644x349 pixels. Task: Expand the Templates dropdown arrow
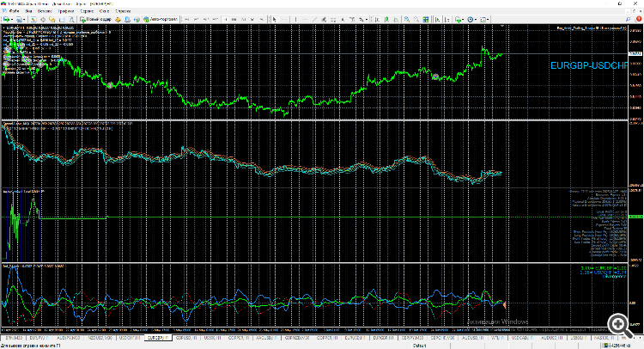pos(489,19)
